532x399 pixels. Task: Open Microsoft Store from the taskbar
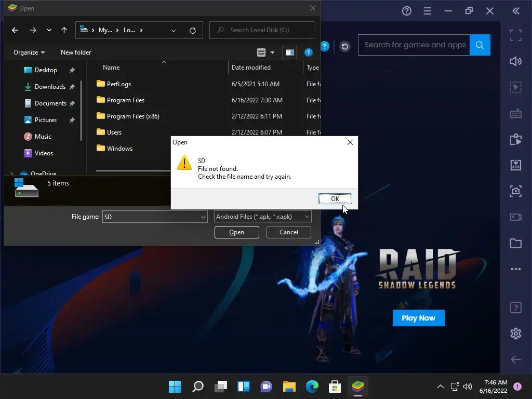point(335,387)
